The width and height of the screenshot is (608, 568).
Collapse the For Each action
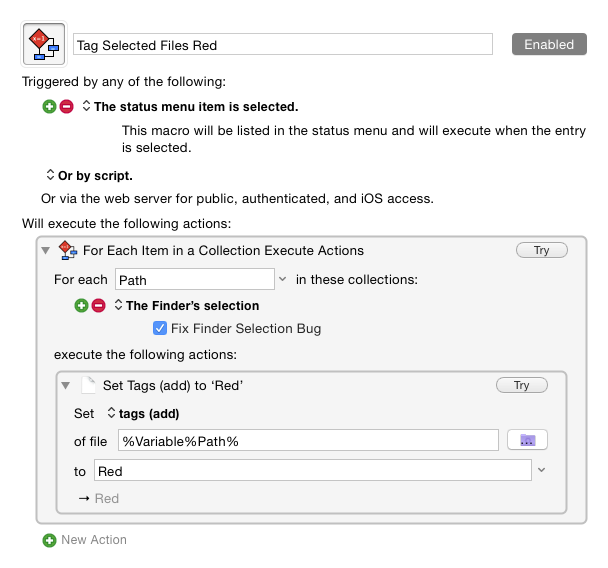(x=47, y=250)
